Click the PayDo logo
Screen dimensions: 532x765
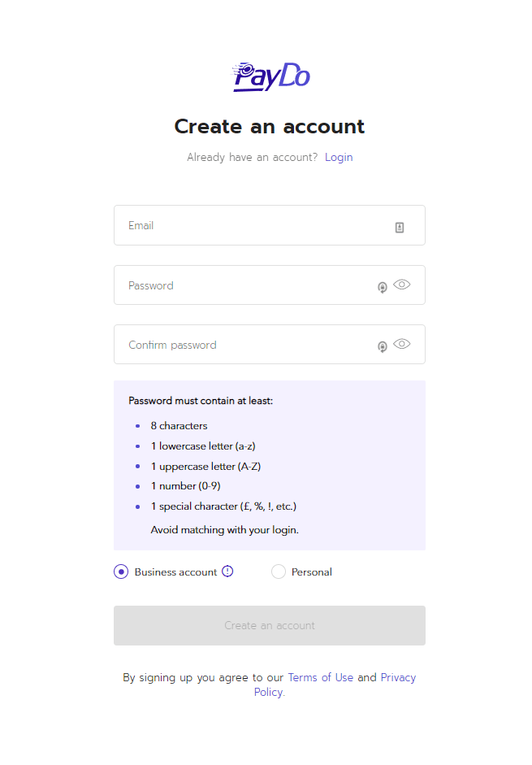(270, 76)
